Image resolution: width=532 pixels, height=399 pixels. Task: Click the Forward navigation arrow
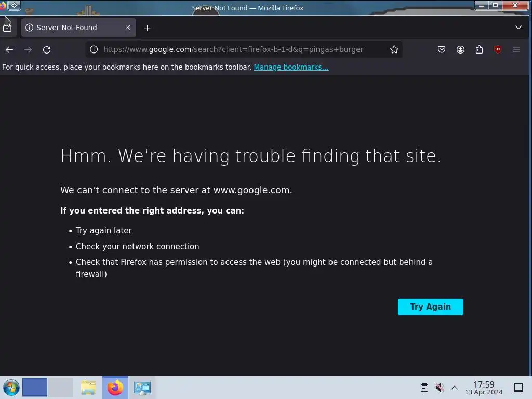coord(28,49)
